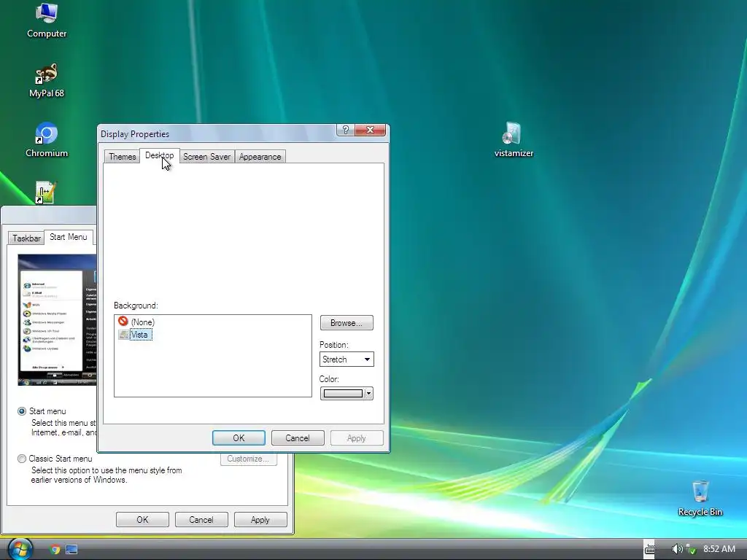Click the Start menu preview thumbnail
The image size is (747, 560).
point(57,320)
